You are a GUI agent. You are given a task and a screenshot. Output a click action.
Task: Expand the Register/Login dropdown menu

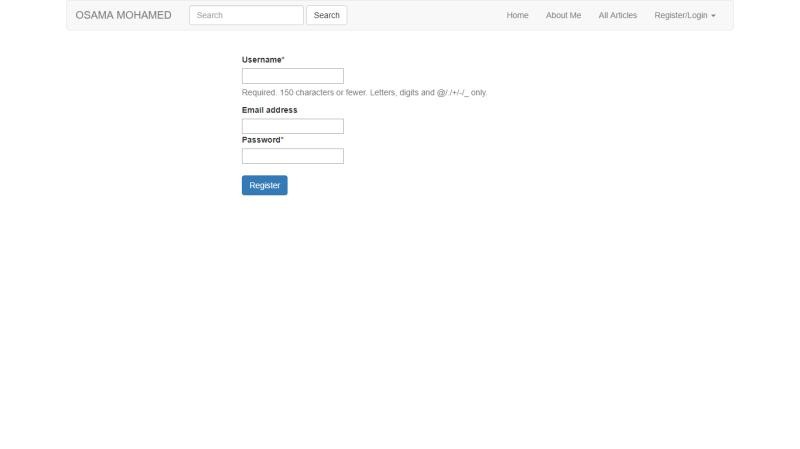685,15
